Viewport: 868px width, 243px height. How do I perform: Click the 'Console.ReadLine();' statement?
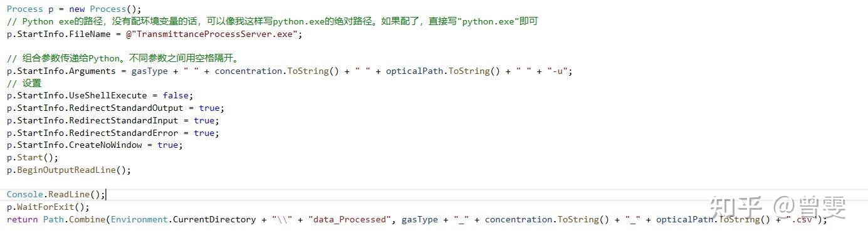point(56,195)
